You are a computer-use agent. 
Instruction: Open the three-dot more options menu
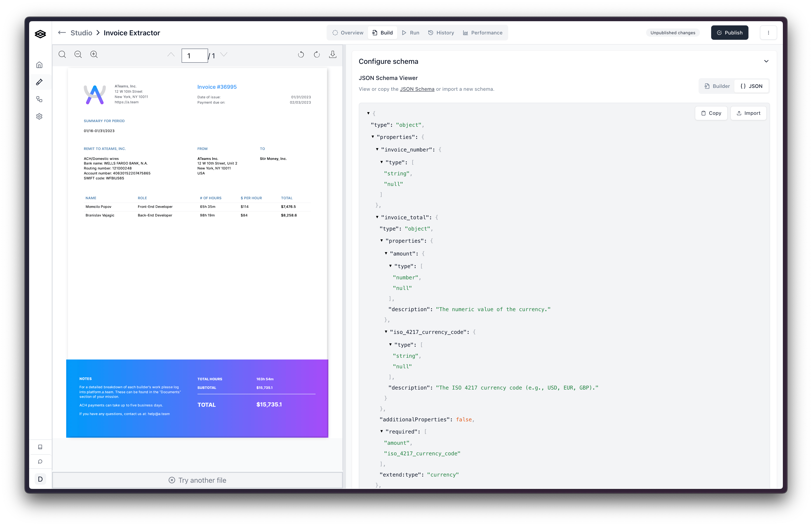point(768,33)
